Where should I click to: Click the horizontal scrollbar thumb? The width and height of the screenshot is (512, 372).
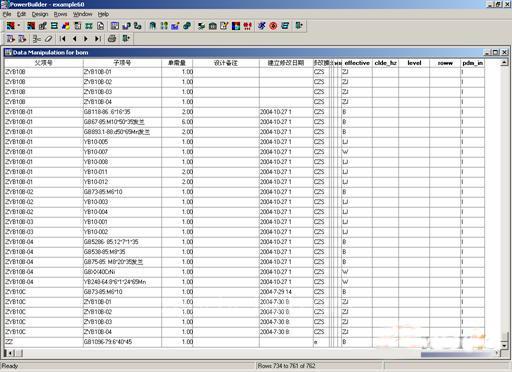tap(19, 353)
